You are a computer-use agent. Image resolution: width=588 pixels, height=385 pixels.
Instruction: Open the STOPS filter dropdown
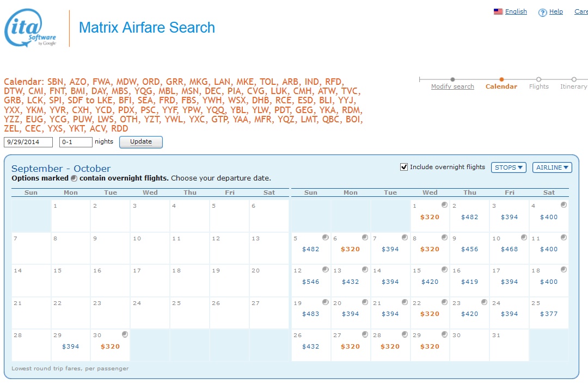(509, 167)
